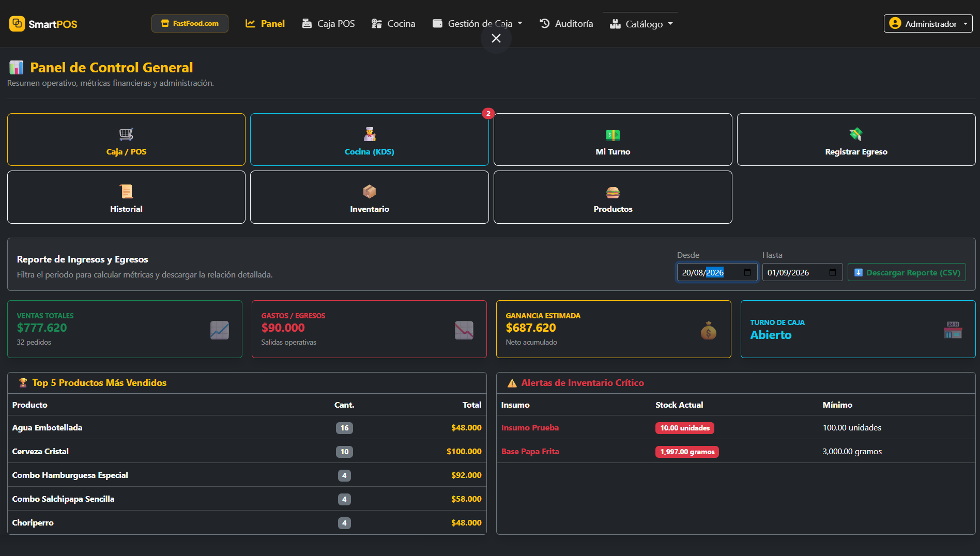Click the Abierto turno status
980x556 pixels.
[771, 335]
